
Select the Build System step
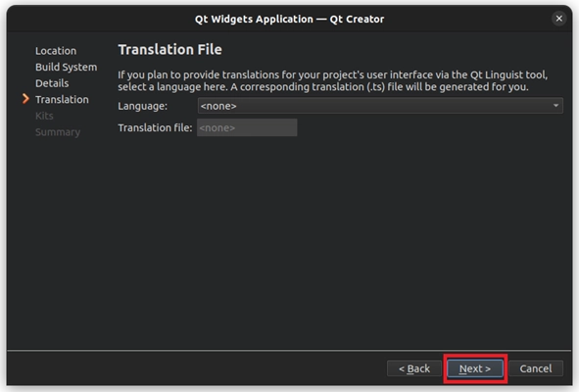click(66, 67)
